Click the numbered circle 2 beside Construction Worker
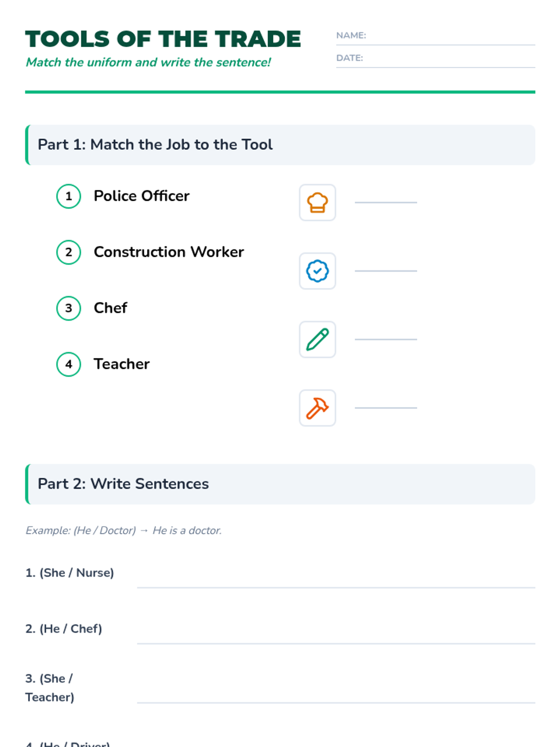 pos(69,252)
